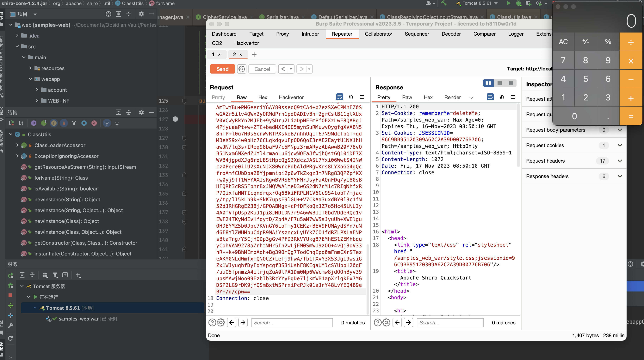
Task: Jump to the next request search match
Action: (243, 322)
